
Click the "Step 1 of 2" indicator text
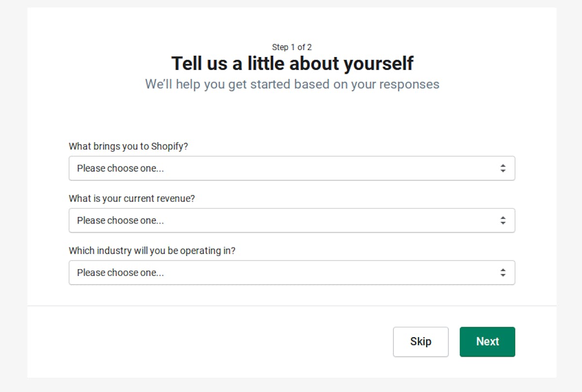[x=292, y=47]
